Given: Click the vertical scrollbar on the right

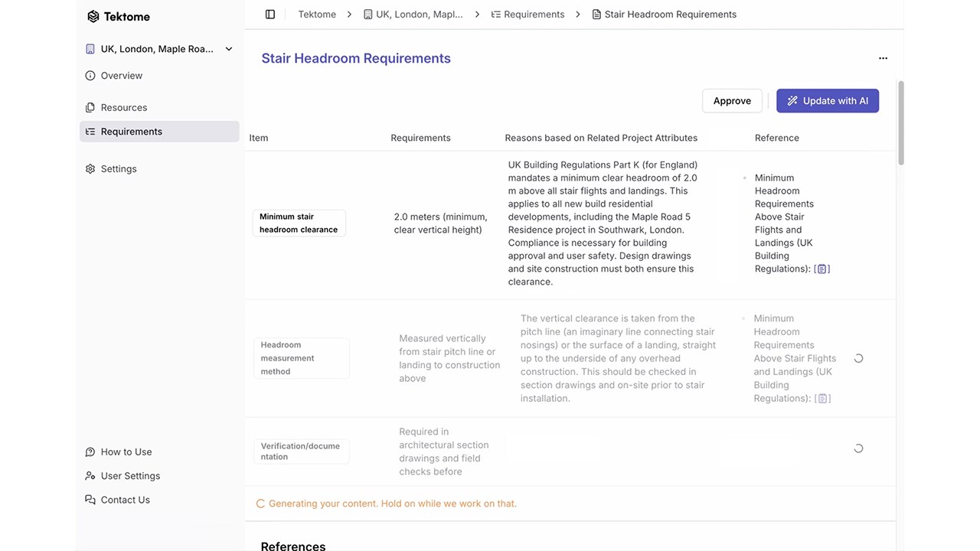Looking at the screenshot, I should click(900, 122).
